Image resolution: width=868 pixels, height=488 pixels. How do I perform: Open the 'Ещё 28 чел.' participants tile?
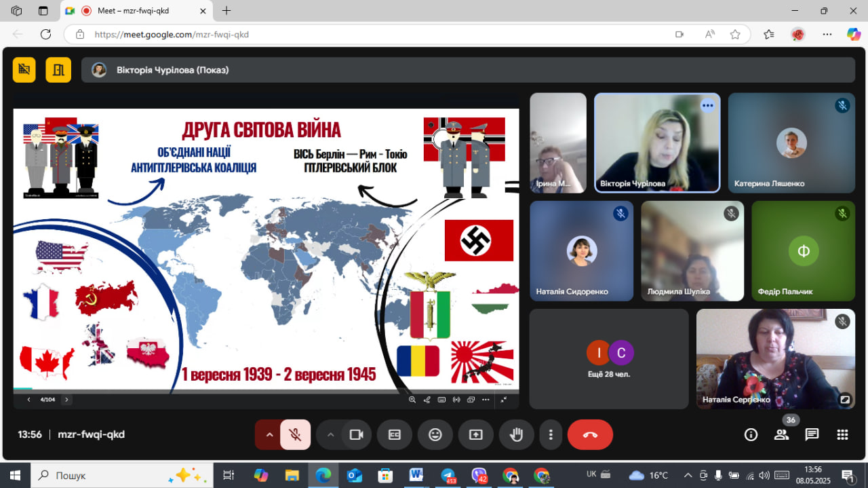pos(609,359)
